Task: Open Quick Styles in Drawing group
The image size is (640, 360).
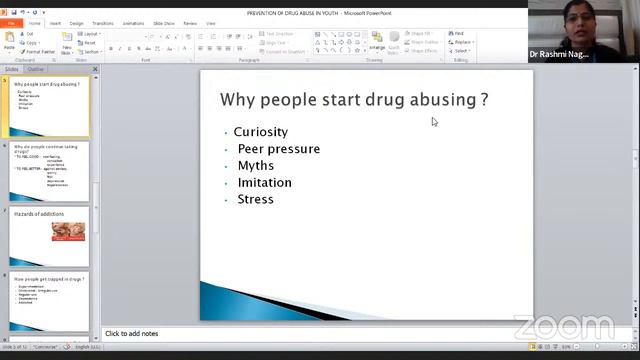Action: pos(394,42)
